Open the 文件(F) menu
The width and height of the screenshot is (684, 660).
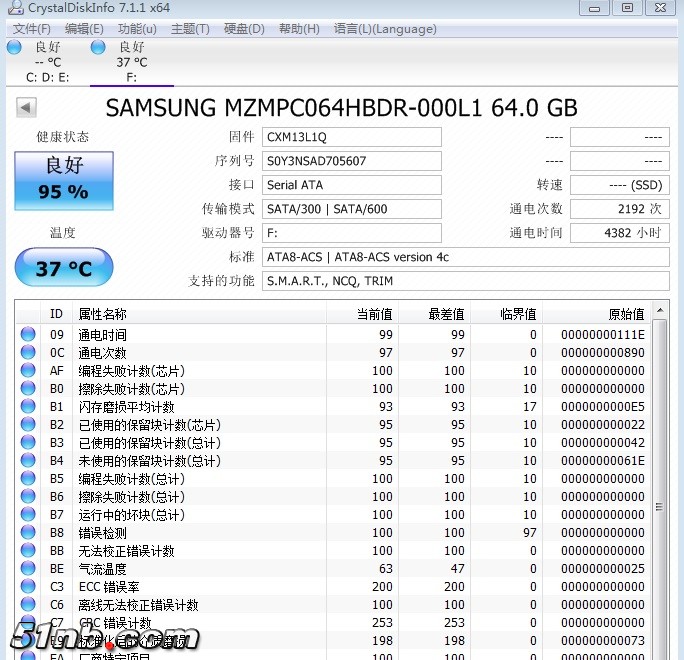pos(31,29)
